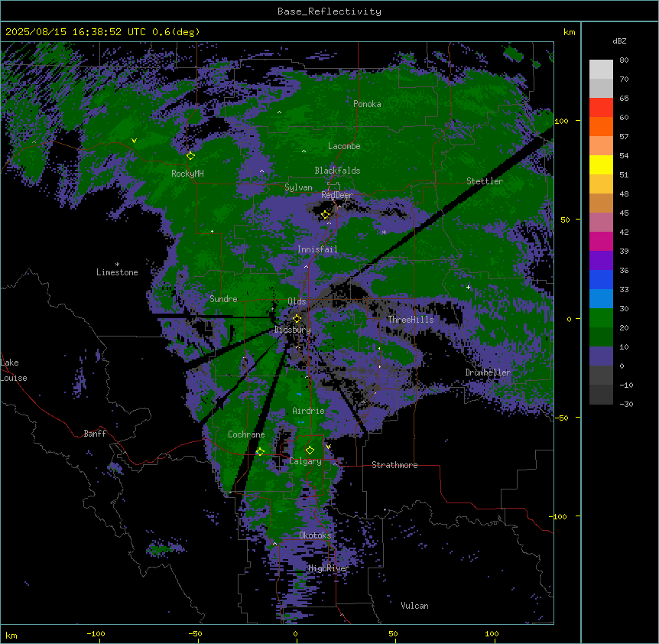Image resolution: width=659 pixels, height=644 pixels.
Task: Click the Banff label
Action: click(95, 434)
